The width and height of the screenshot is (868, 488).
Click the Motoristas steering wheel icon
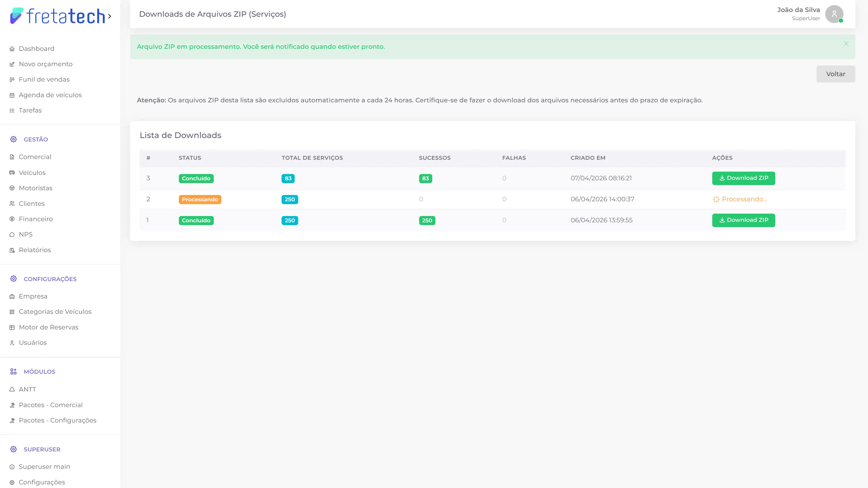[x=12, y=188]
